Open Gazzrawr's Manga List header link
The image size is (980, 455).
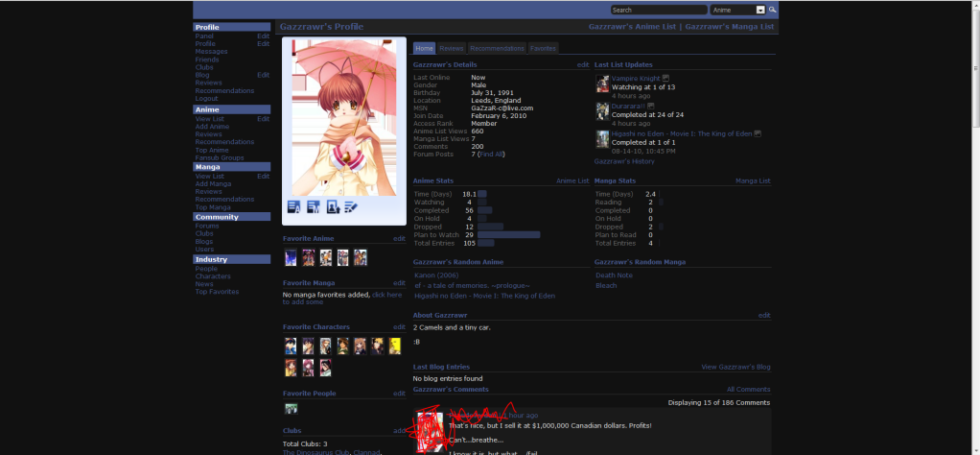pos(730,27)
